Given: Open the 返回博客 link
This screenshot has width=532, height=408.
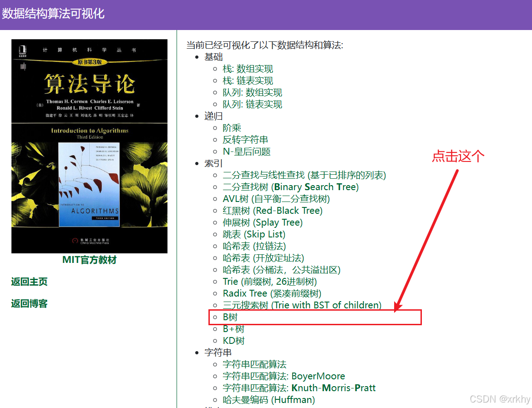Looking at the screenshot, I should click(x=29, y=303).
